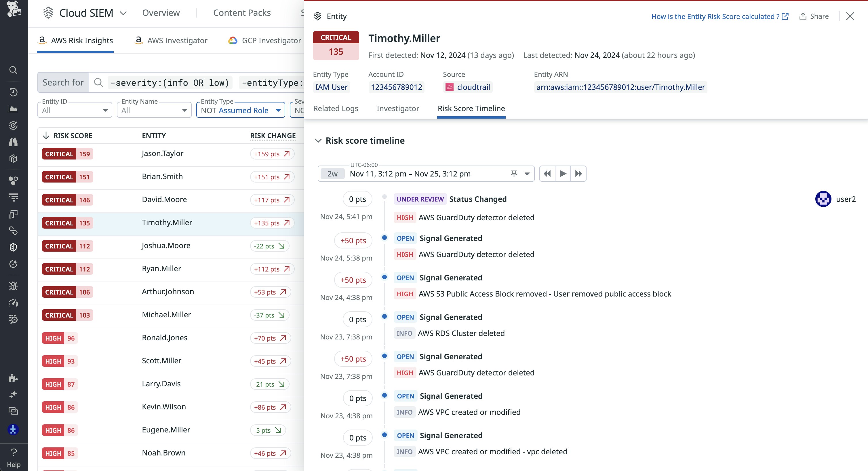
Task: Click the puzzle-piece apps icon in sidebar
Action: pos(14,378)
